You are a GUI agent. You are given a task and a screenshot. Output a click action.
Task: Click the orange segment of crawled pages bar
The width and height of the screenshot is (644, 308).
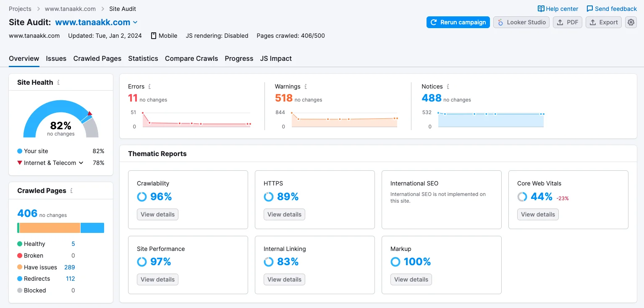[50, 228]
